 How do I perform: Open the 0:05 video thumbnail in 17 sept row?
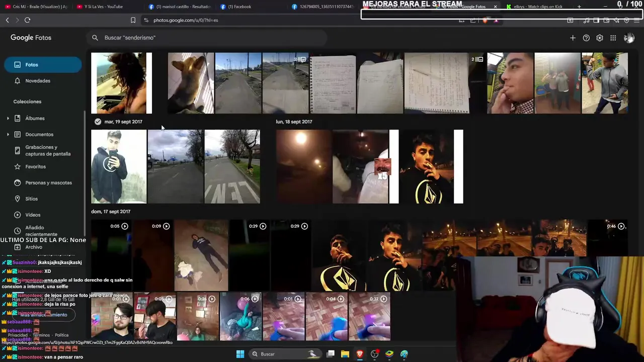click(x=111, y=255)
